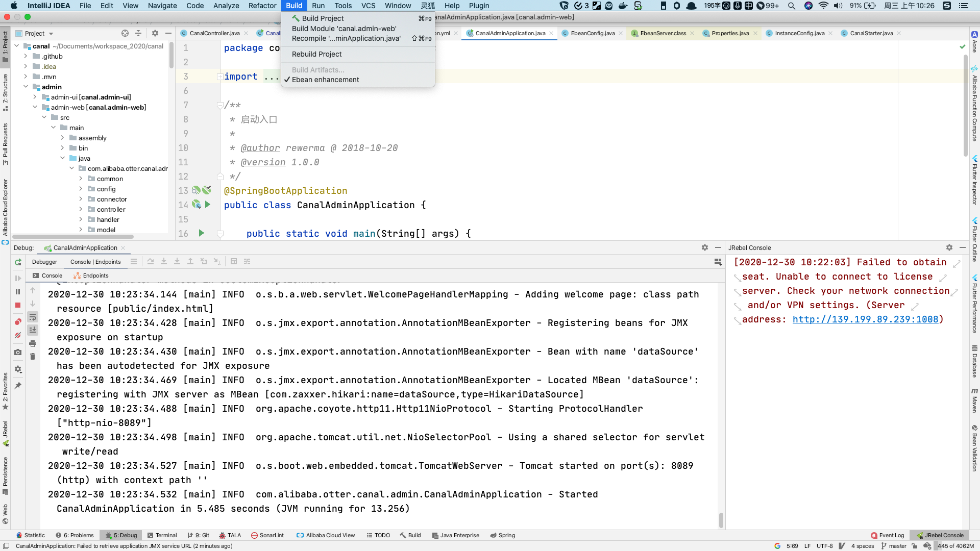Open the macOS Spotlight search icon
This screenshot has height=551, width=980.
point(792,6)
